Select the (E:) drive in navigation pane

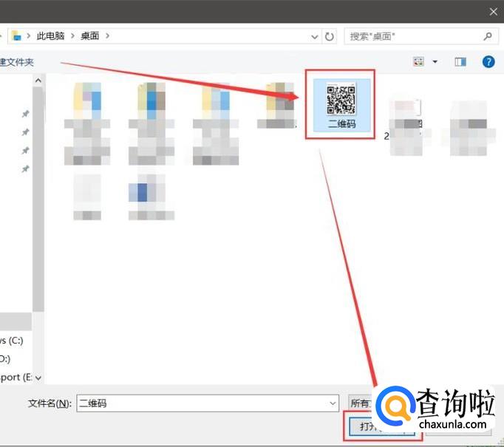click(x=16, y=377)
